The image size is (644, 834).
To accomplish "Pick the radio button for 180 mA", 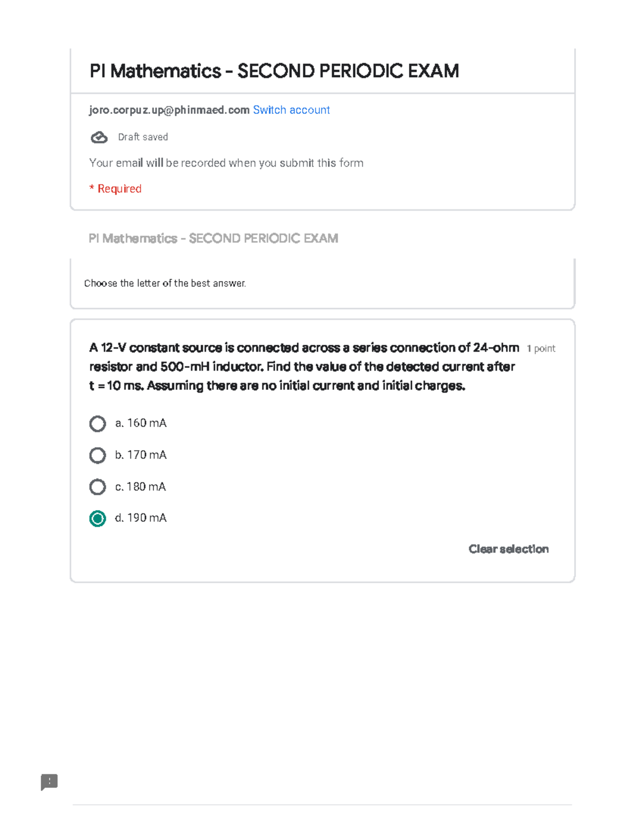I will point(98,487).
